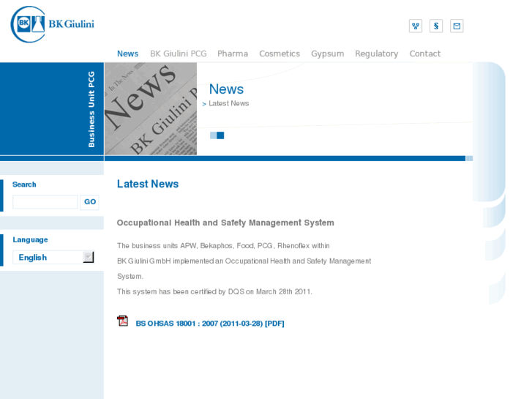This screenshot has width=532, height=399.
Task: Open the Contact page
Action: pos(424,53)
